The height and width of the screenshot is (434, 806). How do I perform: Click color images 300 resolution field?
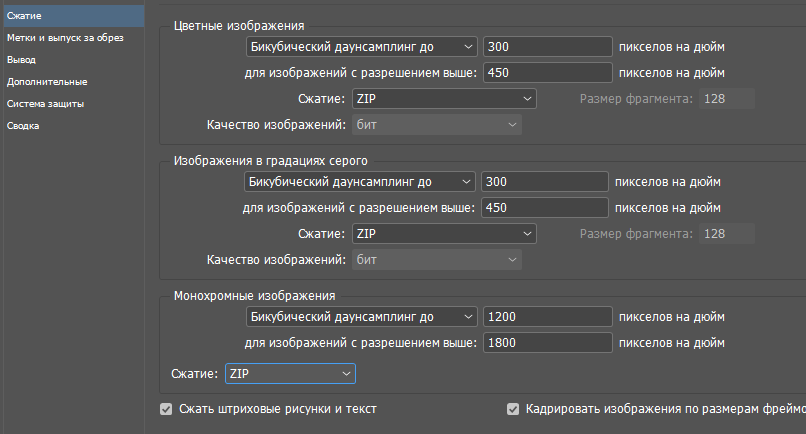(x=547, y=46)
